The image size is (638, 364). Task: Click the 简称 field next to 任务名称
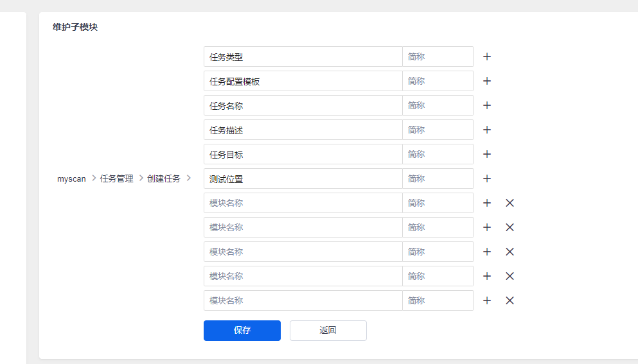pos(438,105)
